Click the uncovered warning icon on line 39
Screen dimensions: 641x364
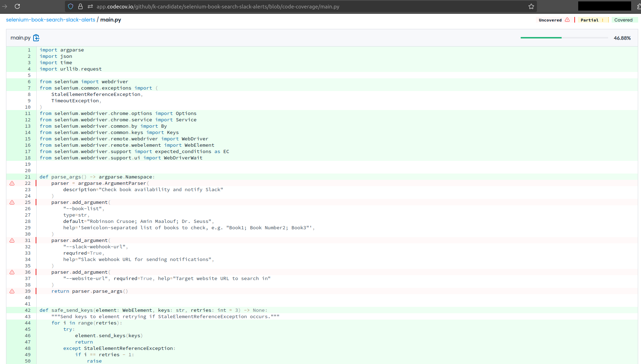pyautogui.click(x=12, y=291)
